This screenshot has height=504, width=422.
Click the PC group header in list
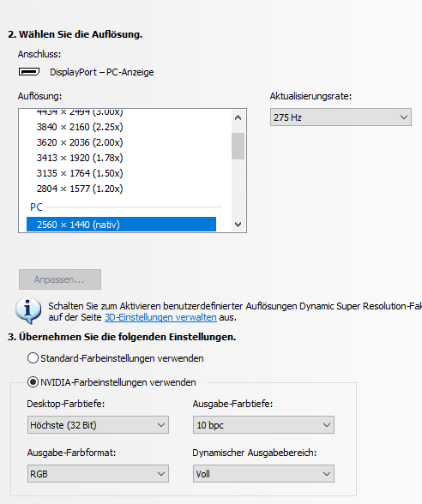[x=36, y=207]
